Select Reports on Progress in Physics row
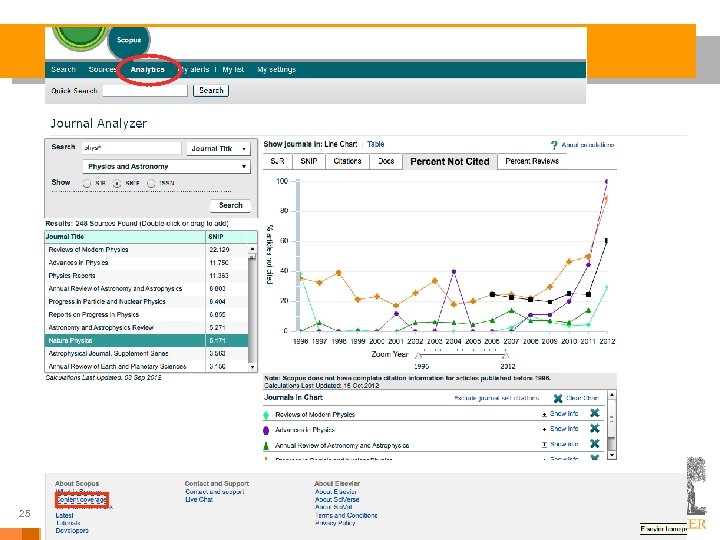This screenshot has width=720, height=540. (147, 315)
